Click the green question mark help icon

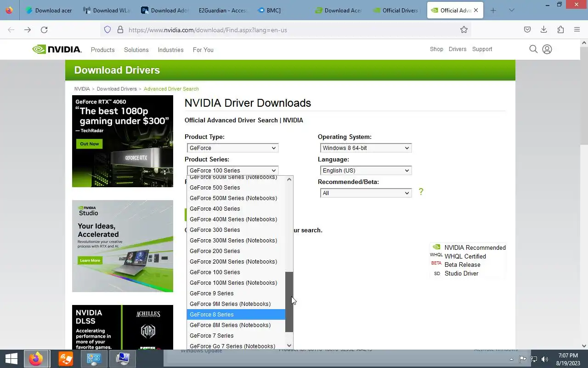point(421,192)
